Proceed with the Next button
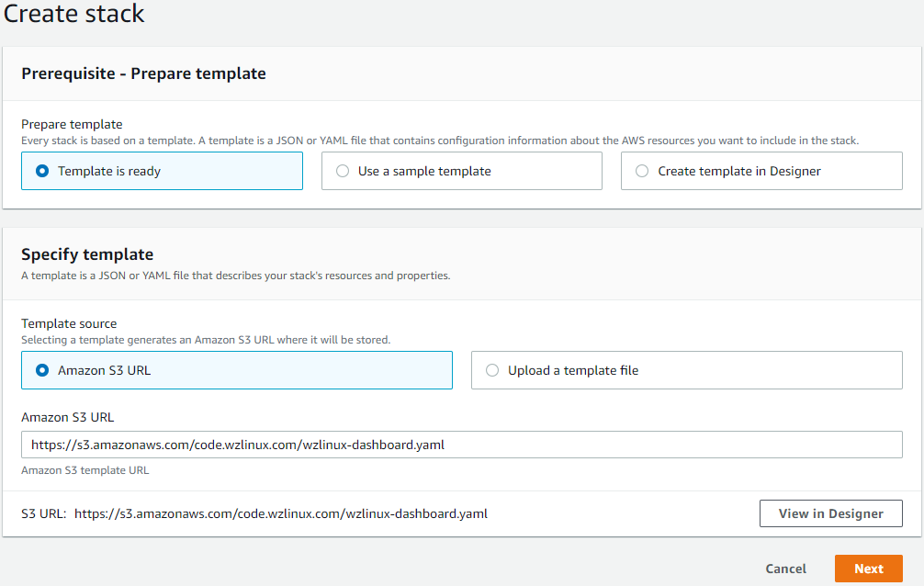This screenshot has height=586, width=924. pos(869,569)
